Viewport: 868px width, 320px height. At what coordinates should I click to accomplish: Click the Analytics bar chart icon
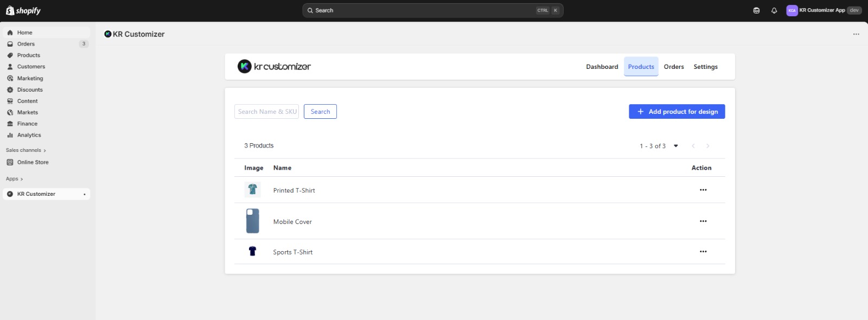10,135
